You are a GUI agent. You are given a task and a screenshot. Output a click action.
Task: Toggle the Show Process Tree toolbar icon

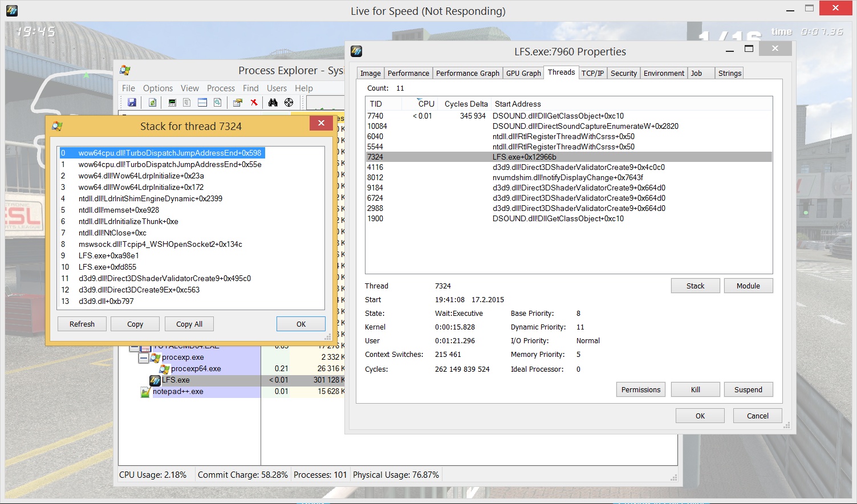(x=187, y=103)
